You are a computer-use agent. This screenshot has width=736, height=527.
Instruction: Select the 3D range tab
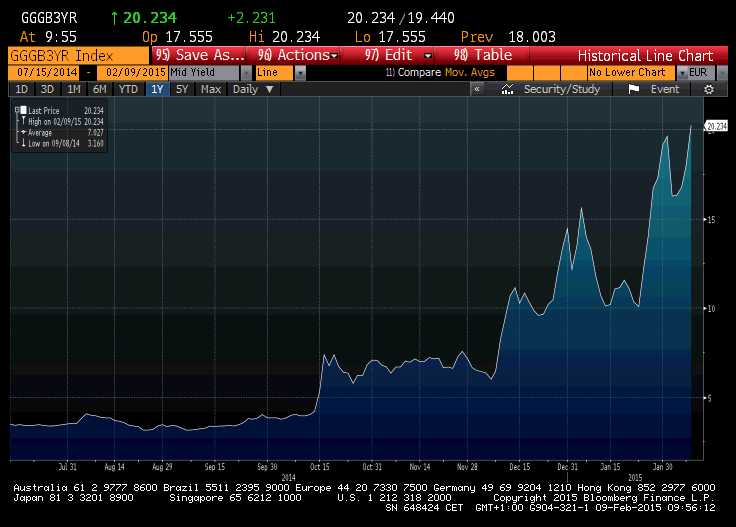(x=47, y=89)
